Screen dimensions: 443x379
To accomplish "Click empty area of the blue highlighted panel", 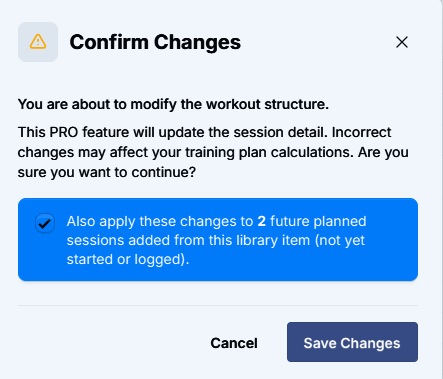I will [392, 263].
